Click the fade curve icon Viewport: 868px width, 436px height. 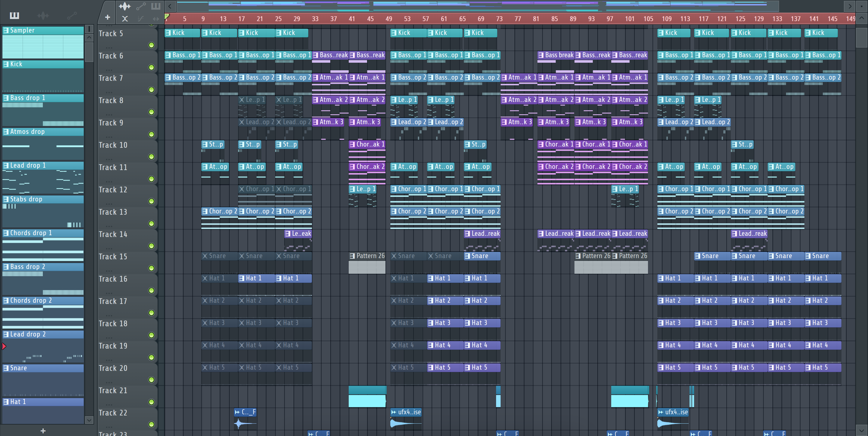pyautogui.click(x=141, y=19)
